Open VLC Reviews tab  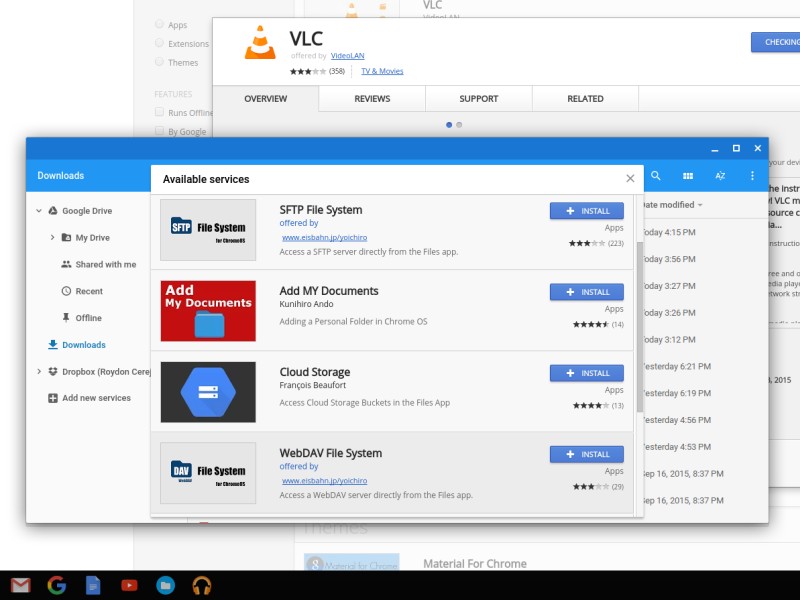372,98
